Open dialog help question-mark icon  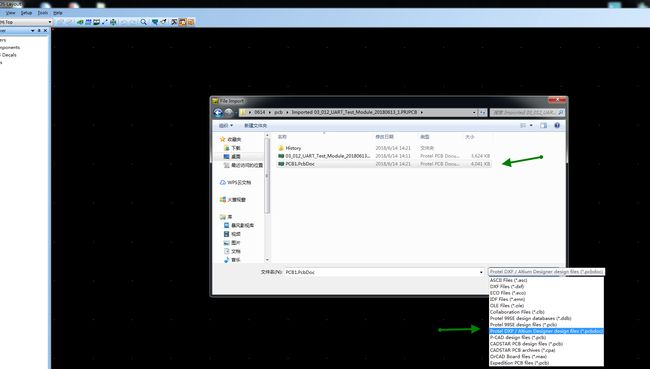pyautogui.click(x=557, y=126)
